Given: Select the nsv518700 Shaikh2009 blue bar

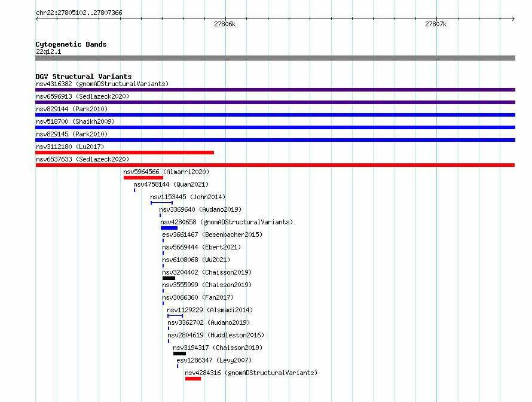Looking at the screenshot, I should click(x=275, y=127).
